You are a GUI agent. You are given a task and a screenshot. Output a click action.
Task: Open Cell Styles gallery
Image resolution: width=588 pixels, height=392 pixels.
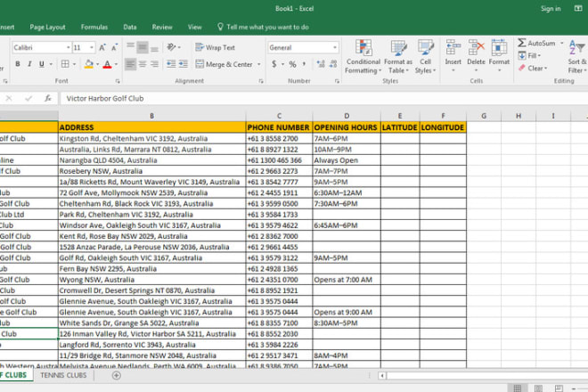point(425,57)
